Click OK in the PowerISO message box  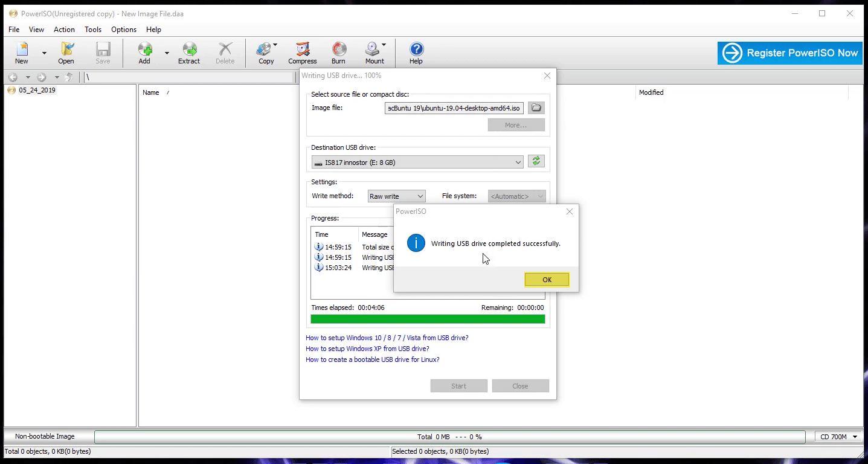pos(547,280)
